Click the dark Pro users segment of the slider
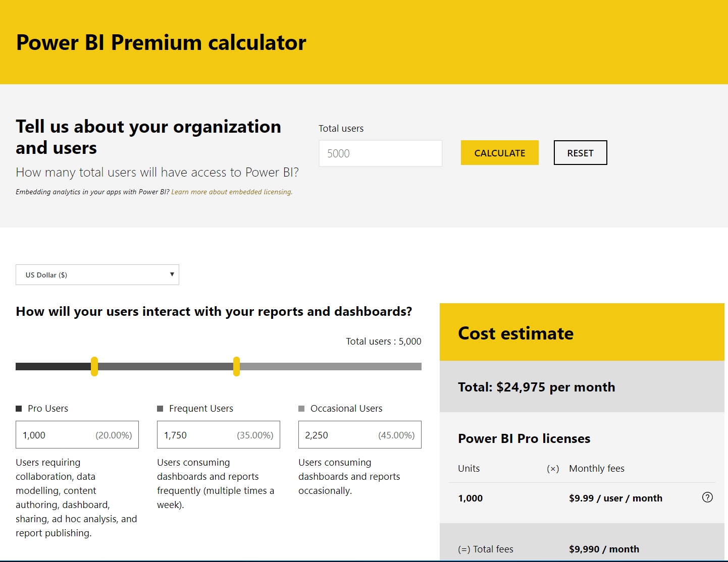The width and height of the screenshot is (728, 562). [53, 366]
